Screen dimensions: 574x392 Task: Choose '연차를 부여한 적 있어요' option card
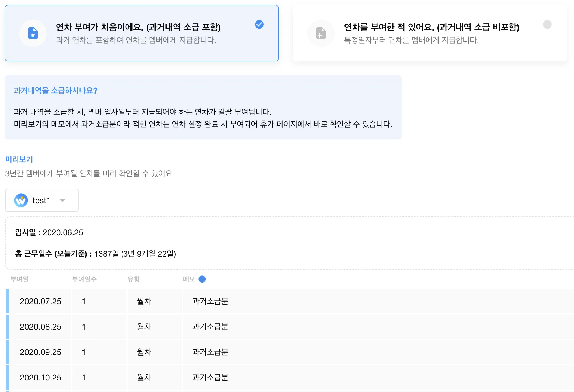pyautogui.click(x=430, y=33)
